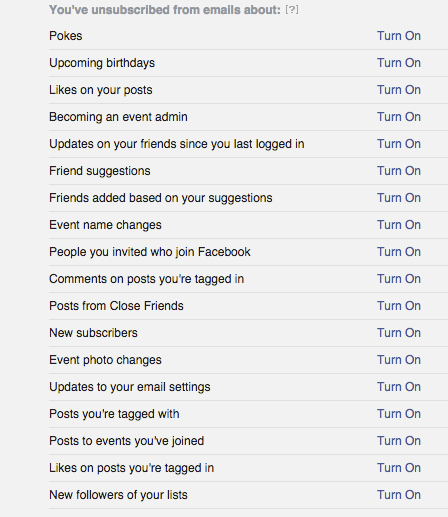Enable Posts to events you've joined

click(x=399, y=441)
